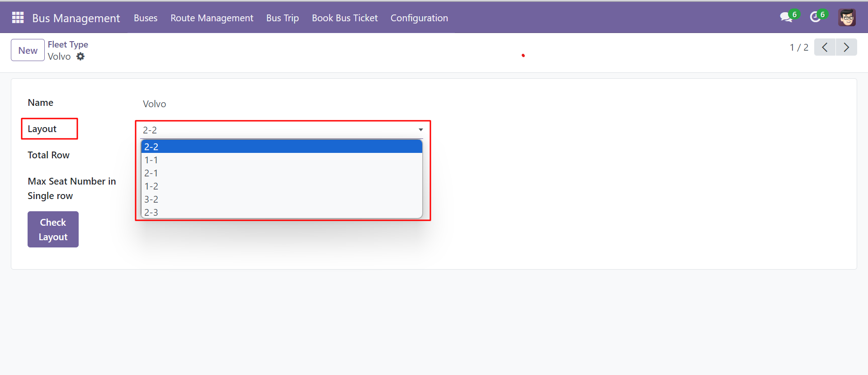
Task: Click the Total Row label
Action: (x=48, y=155)
